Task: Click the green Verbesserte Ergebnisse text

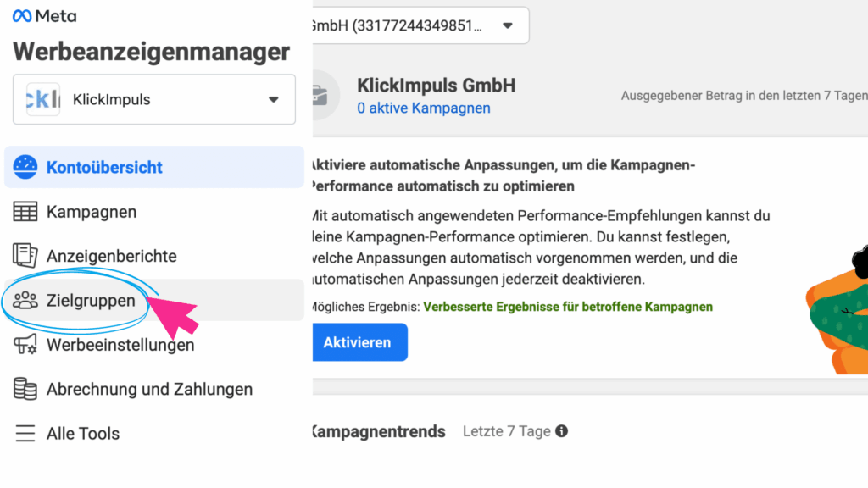Action: [x=567, y=307]
